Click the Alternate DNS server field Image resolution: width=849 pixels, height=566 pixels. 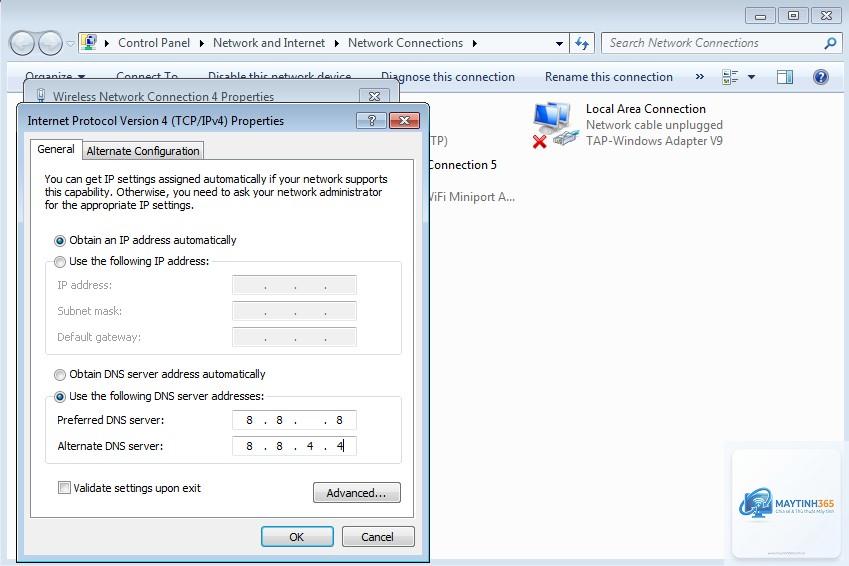[x=294, y=446]
